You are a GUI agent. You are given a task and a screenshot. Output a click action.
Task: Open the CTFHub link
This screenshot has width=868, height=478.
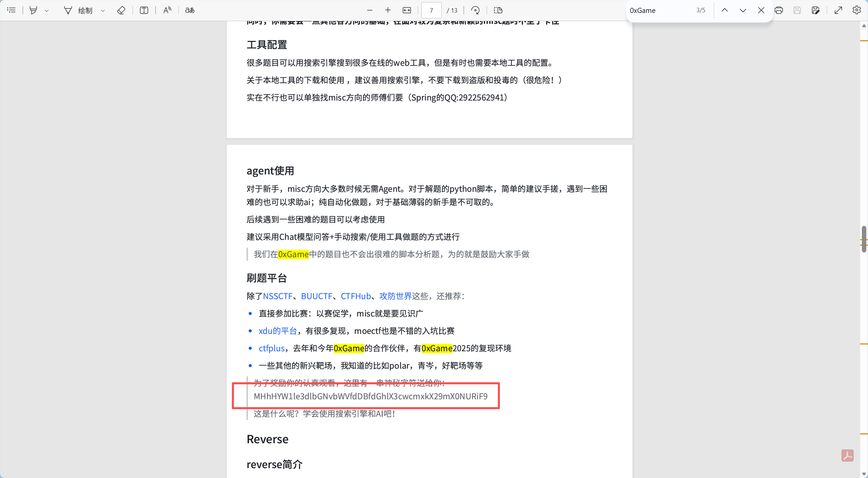point(356,296)
